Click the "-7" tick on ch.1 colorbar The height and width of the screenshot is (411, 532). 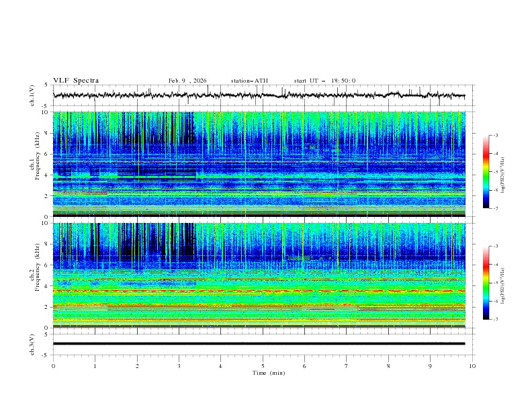(x=496, y=208)
